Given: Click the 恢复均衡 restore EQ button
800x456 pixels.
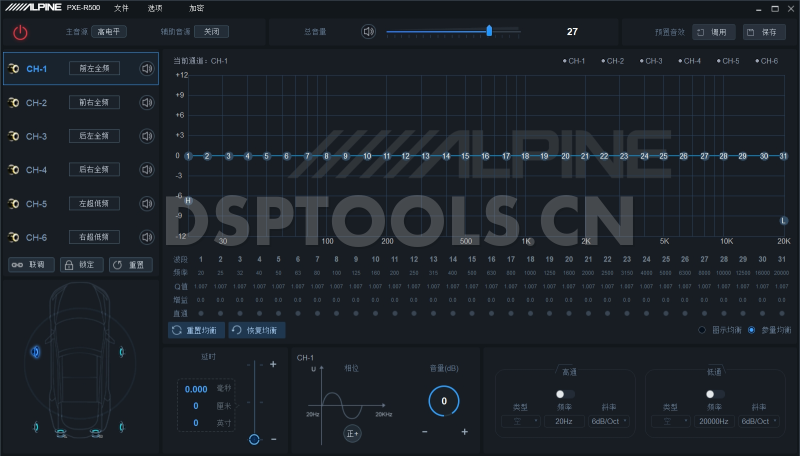Looking at the screenshot, I should pos(257,330).
